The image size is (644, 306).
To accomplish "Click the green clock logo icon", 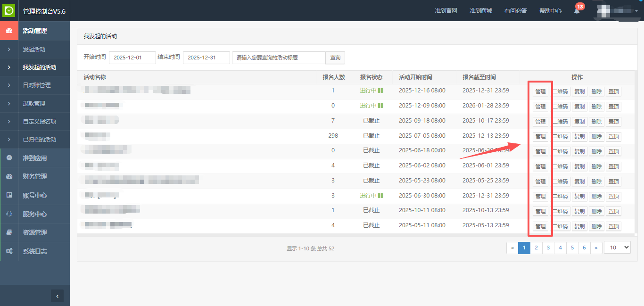I will (9, 10).
